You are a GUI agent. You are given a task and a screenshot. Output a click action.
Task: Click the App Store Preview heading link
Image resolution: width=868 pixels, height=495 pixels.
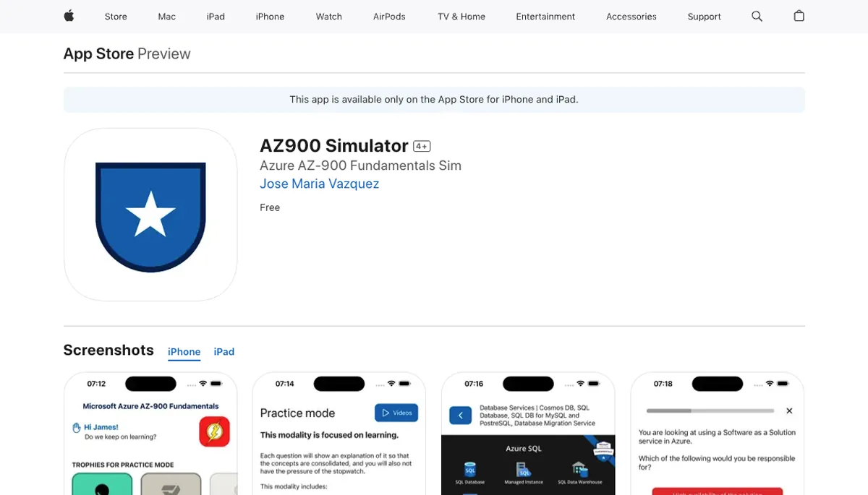127,53
